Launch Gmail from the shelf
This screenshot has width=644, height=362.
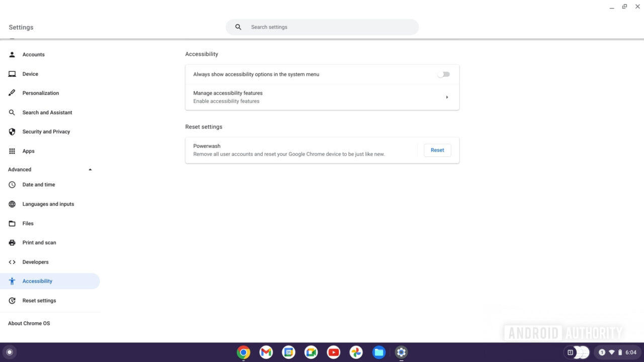pyautogui.click(x=266, y=352)
